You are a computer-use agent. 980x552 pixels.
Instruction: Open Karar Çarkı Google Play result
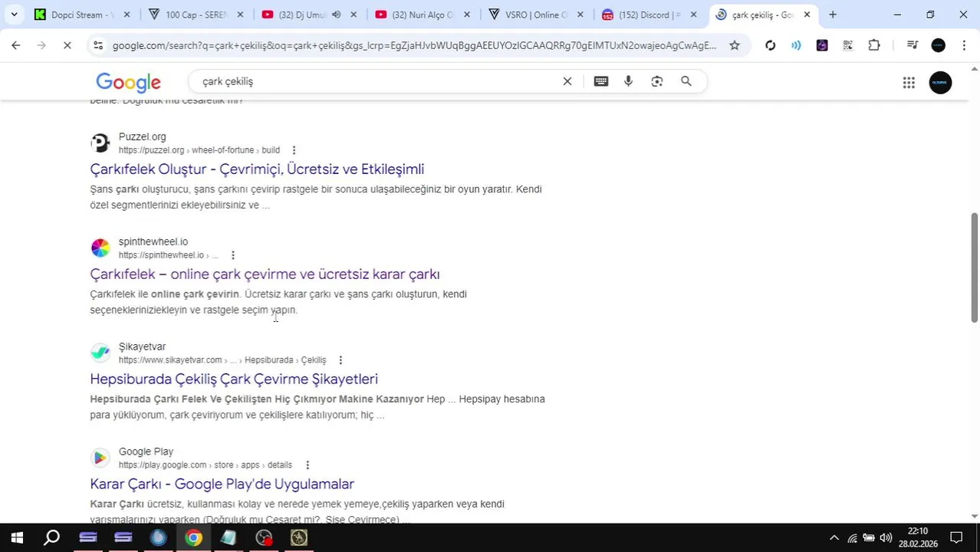coord(222,484)
